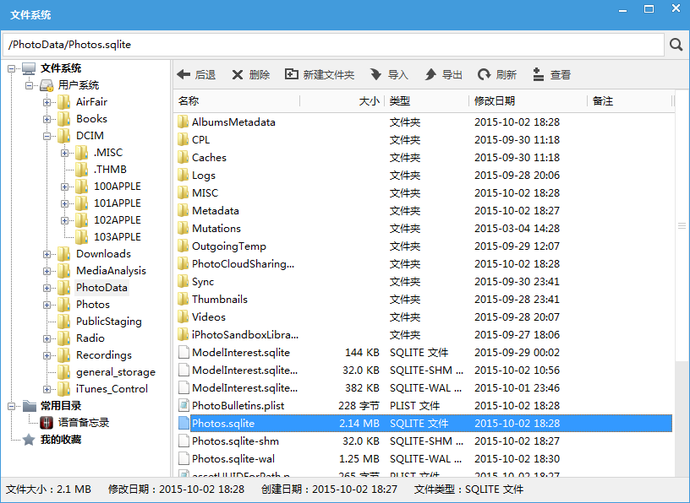Click the Photos.sqlite file icon

[x=184, y=423]
